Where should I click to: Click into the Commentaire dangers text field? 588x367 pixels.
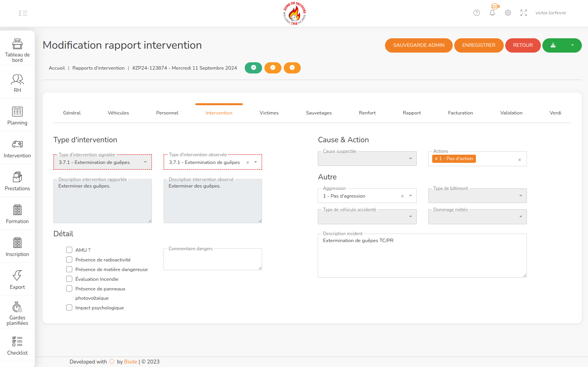pos(213,260)
